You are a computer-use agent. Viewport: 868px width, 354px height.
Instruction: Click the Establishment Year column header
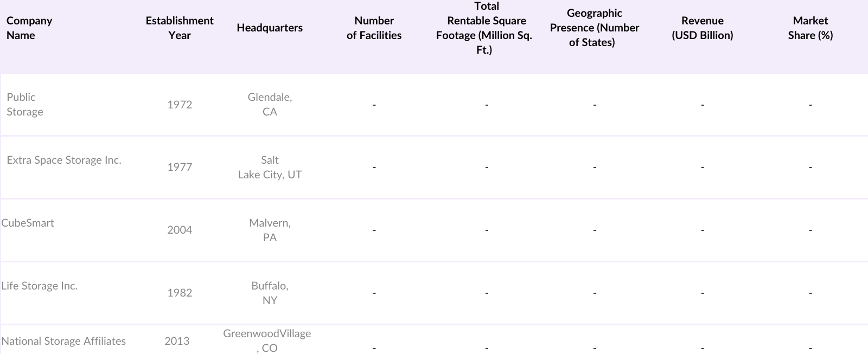180,28
